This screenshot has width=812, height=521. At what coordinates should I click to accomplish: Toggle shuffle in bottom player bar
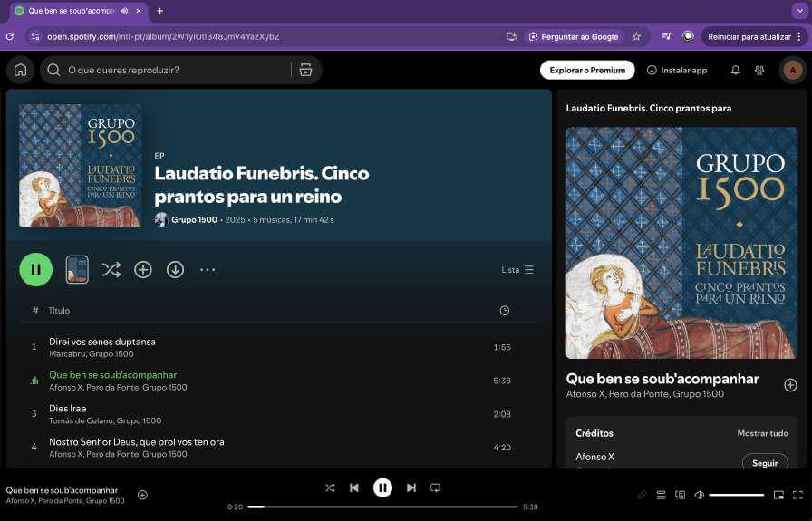click(330, 487)
